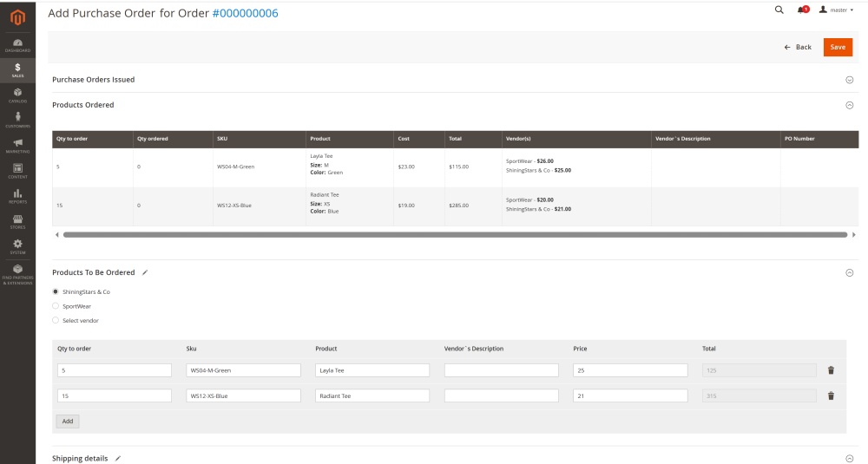868x464 pixels.
Task: Open the Customers menu in sidebar
Action: (x=17, y=120)
